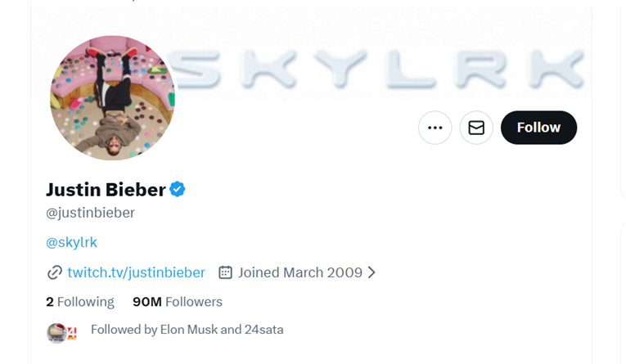The width and height of the screenshot is (626, 364).
Task: Click the Elon Musk follower avatar
Action: tap(56, 332)
